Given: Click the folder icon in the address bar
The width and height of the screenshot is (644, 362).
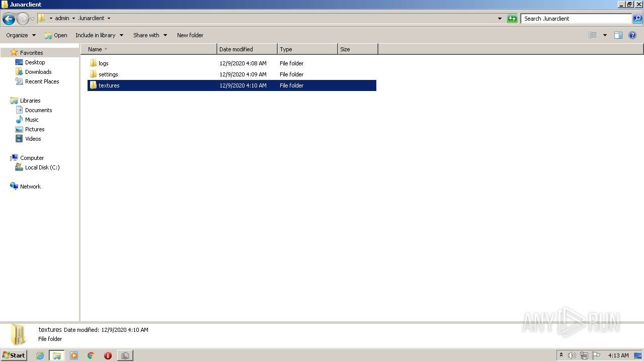Looking at the screenshot, I should pos(42,18).
